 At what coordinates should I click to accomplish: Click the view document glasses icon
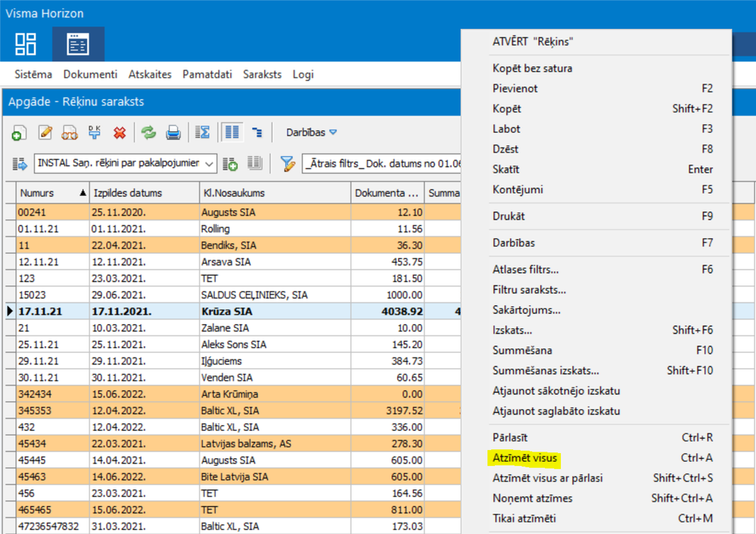(x=70, y=133)
